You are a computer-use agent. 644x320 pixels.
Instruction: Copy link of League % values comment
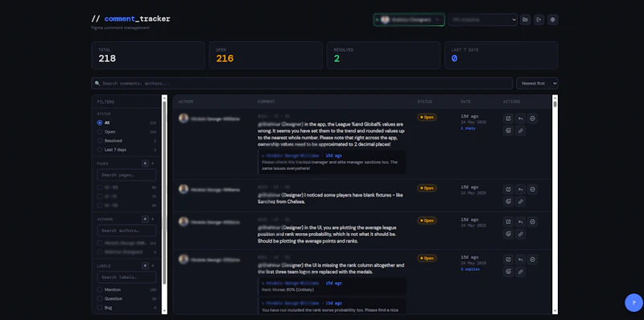pyautogui.click(x=520, y=131)
